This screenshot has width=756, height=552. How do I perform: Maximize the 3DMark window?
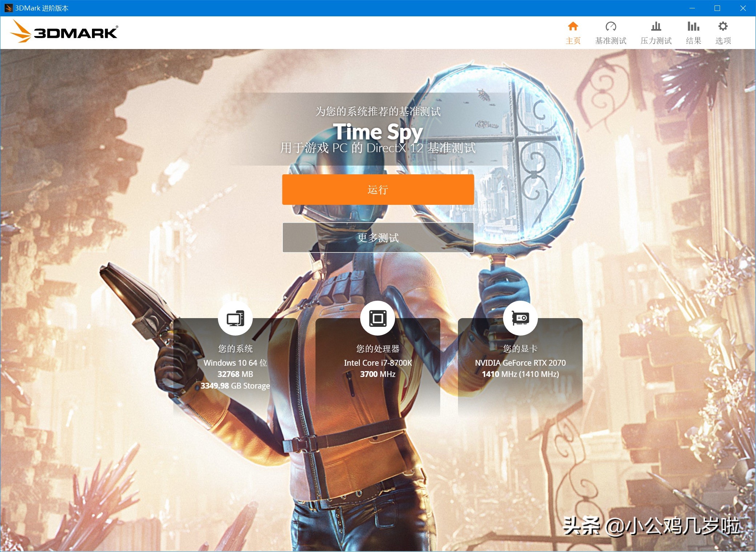click(717, 8)
